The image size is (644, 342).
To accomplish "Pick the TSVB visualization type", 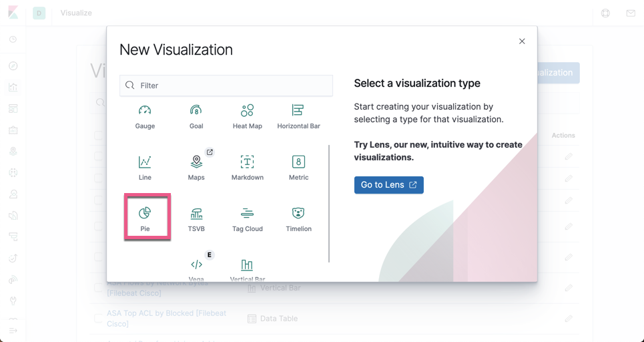I will pyautogui.click(x=196, y=220).
